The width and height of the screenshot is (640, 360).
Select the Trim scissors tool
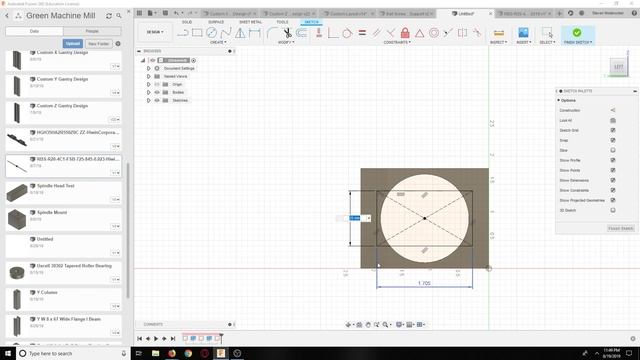pyautogui.click(x=287, y=33)
